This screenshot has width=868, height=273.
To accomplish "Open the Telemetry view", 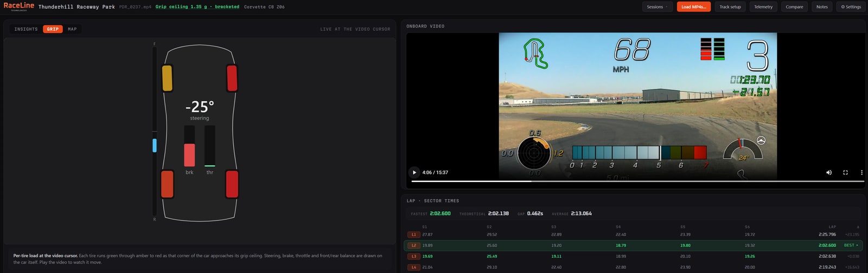I will click(763, 7).
